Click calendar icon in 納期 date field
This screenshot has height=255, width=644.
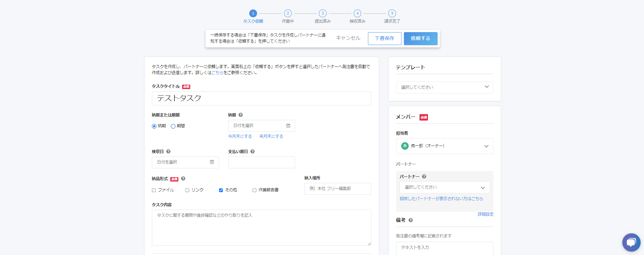(x=288, y=126)
